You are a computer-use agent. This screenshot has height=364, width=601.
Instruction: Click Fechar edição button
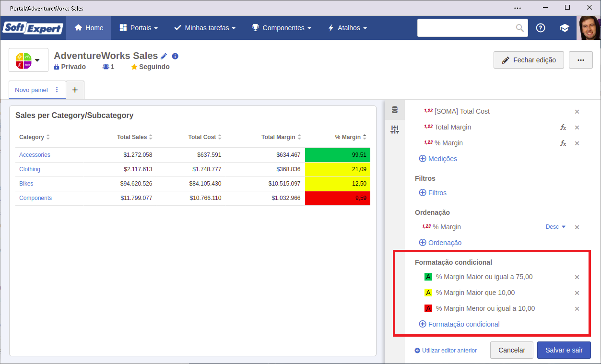point(529,60)
